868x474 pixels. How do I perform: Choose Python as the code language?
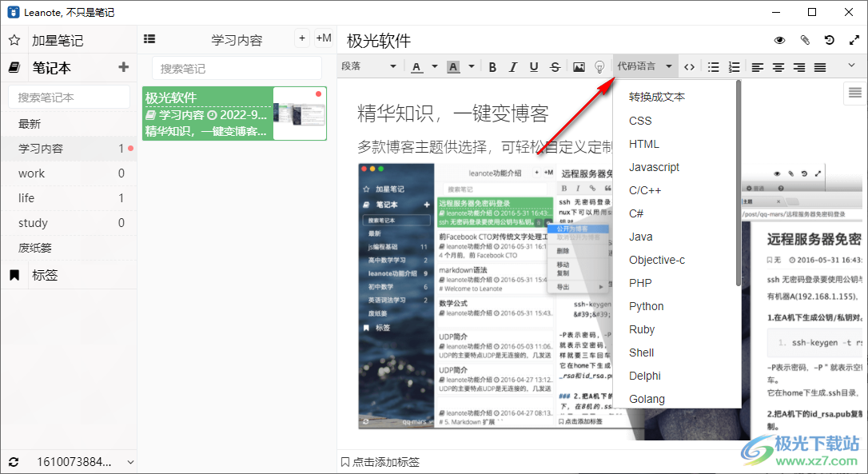coord(646,307)
